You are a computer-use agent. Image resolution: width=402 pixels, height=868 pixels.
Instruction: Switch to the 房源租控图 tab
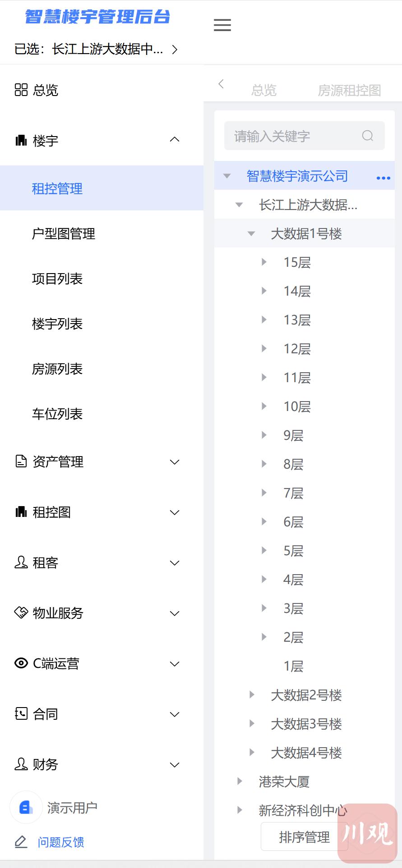[x=349, y=90]
